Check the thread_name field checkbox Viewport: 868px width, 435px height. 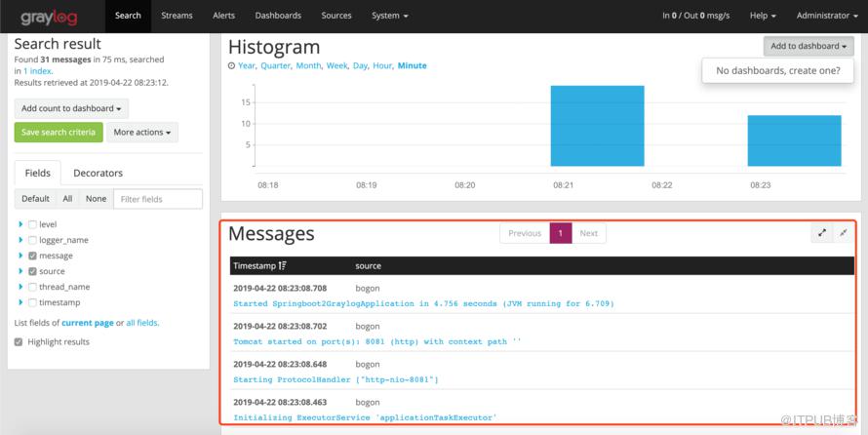pos(32,287)
